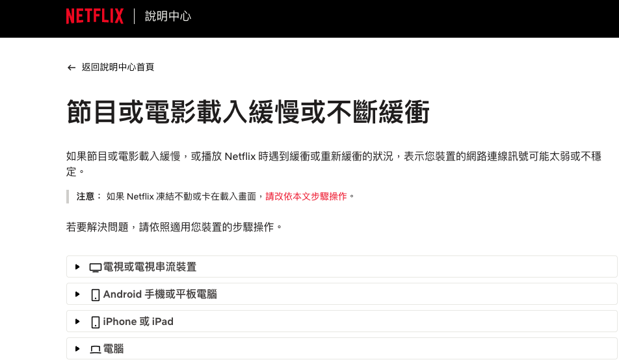Click the 電視或電視串流裝置 label
This screenshot has height=364, width=619.
150,267
